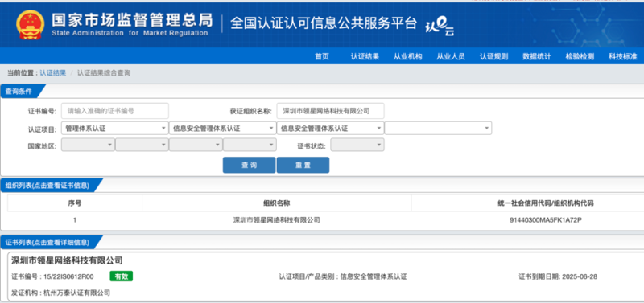Select organization row 深圳市领星网络科技有限公司 in table

pos(276,220)
